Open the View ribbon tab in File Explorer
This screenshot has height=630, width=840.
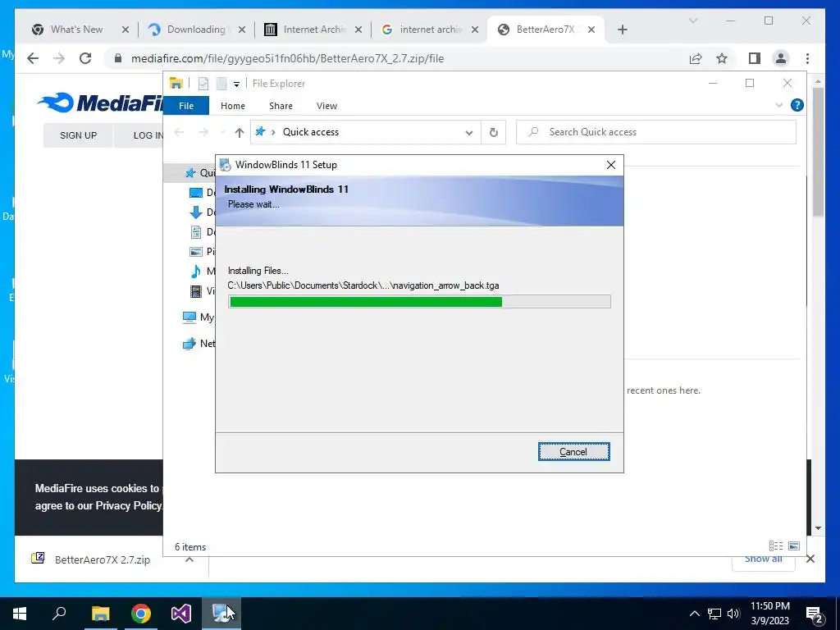(326, 106)
